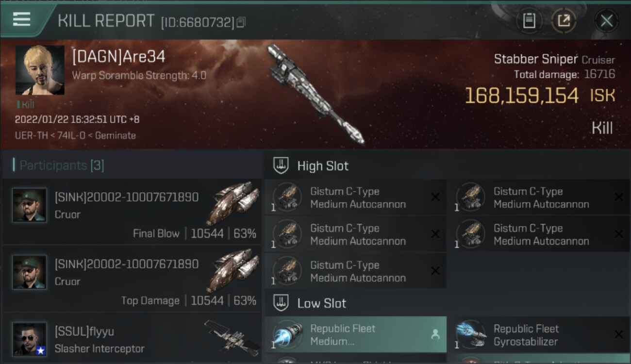Viewport: 631px width, 364px height.
Task: View Are34's character portrait
Action: point(40,70)
